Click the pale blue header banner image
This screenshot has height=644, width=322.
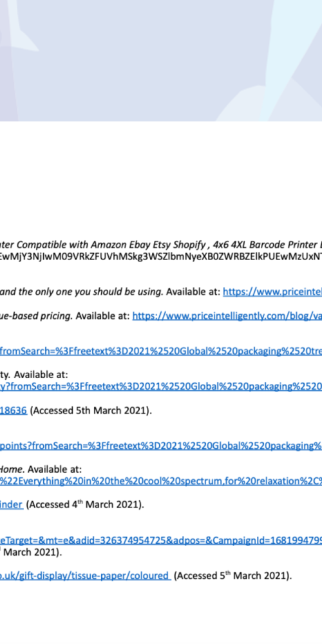[x=161, y=61]
